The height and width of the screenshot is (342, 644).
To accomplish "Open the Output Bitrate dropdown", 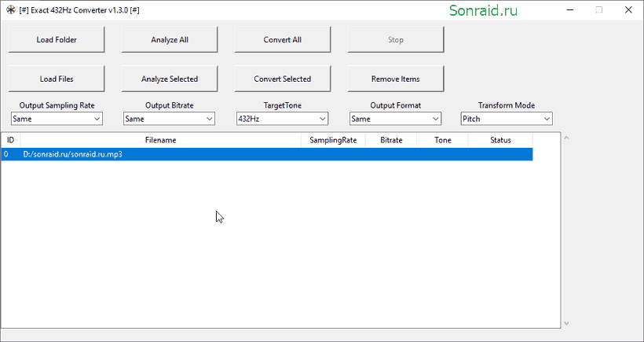I will click(x=169, y=119).
